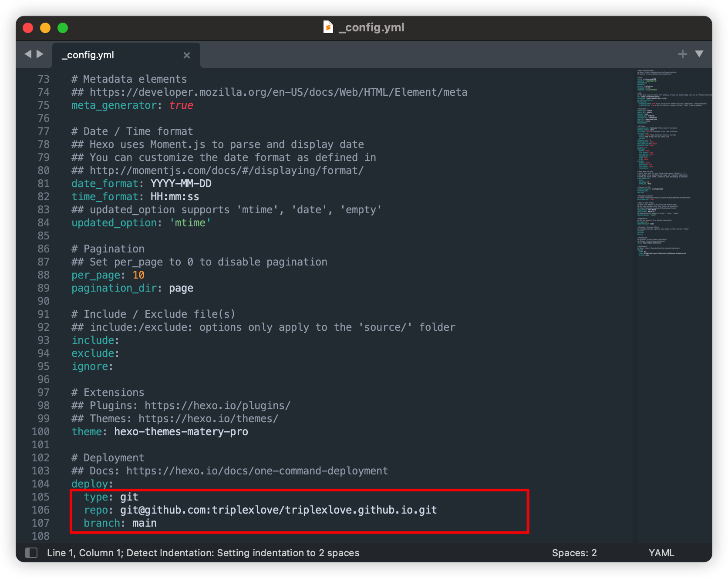The image size is (728, 578).
Task: Click the 'main' branch value
Action: tap(145, 523)
